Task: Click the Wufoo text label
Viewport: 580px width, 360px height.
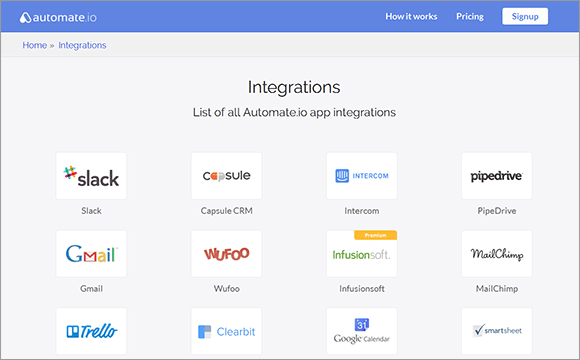Action: [x=226, y=289]
